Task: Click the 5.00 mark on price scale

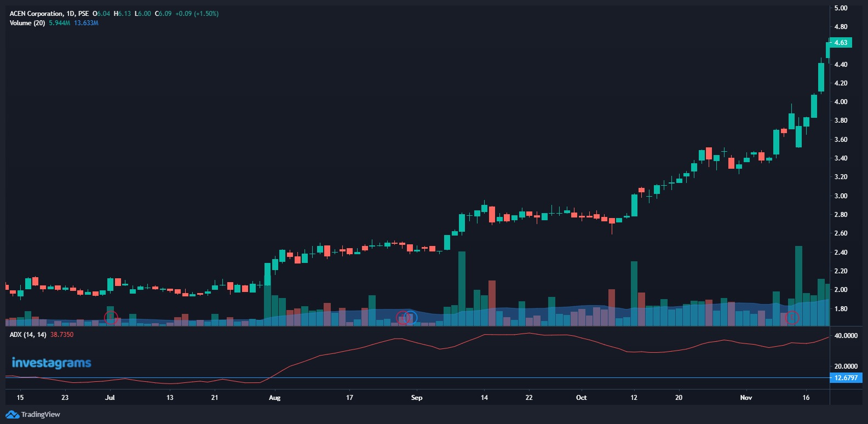Action: 841,8
